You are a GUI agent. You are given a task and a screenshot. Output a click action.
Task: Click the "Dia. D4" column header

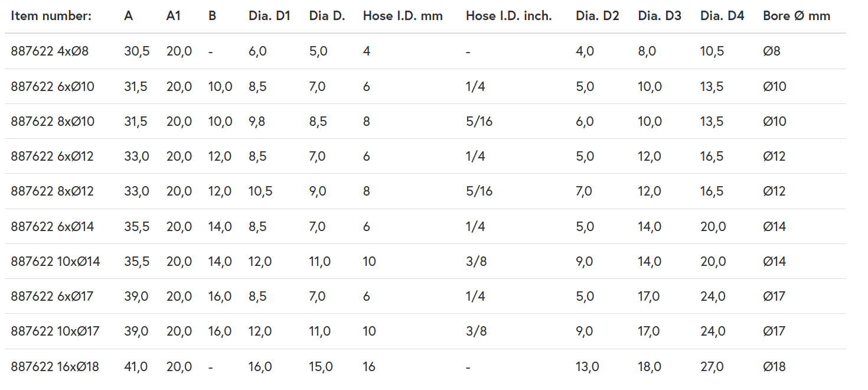(x=722, y=16)
